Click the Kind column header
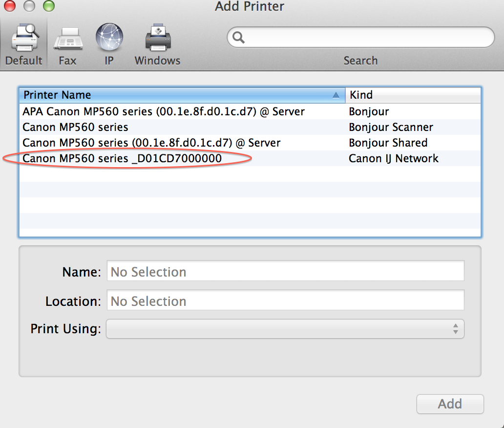Screen dimensions: 504x428 click(413, 95)
